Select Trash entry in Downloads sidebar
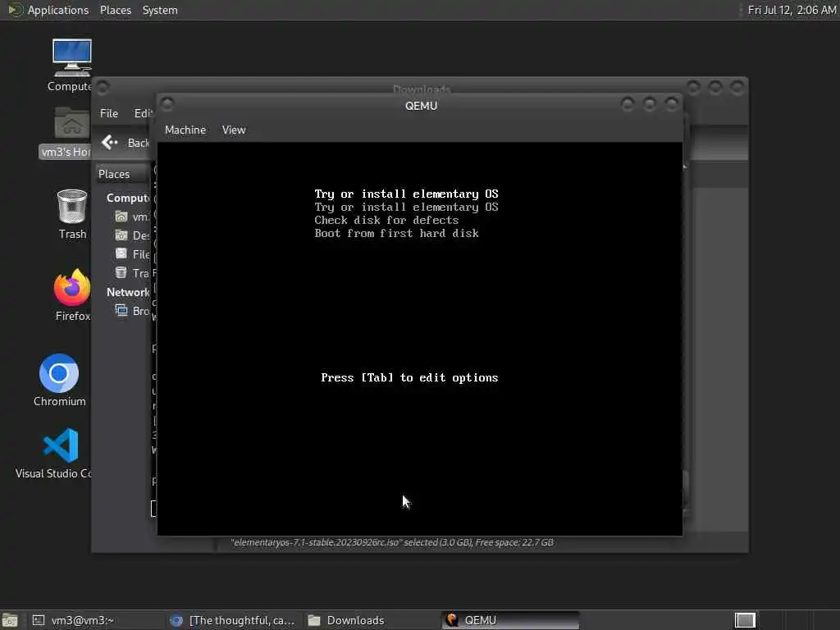This screenshot has height=630, width=840. pyautogui.click(x=132, y=273)
